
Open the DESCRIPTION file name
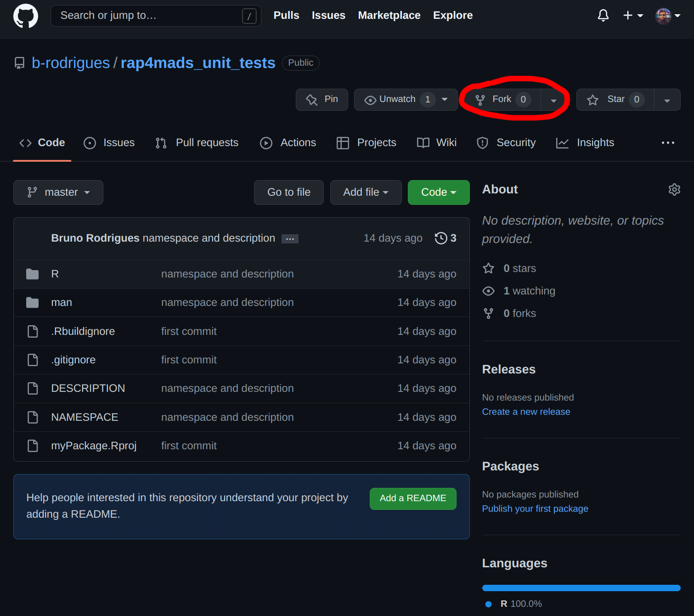pos(88,389)
